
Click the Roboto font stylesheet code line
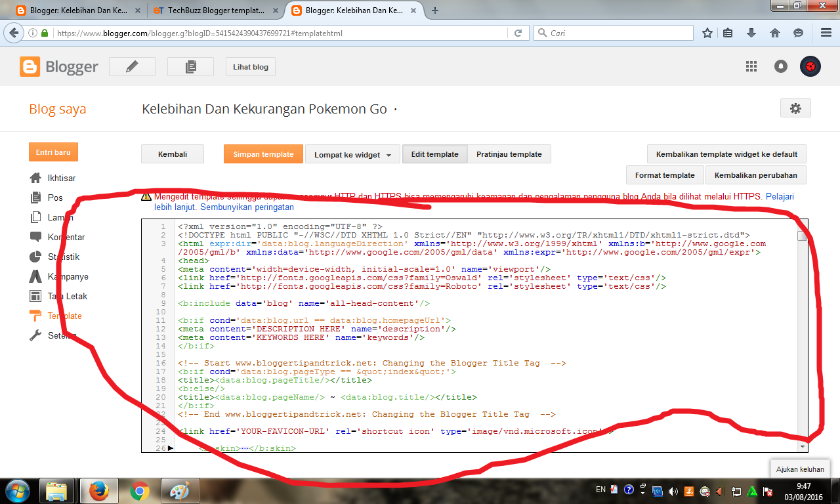point(422,286)
